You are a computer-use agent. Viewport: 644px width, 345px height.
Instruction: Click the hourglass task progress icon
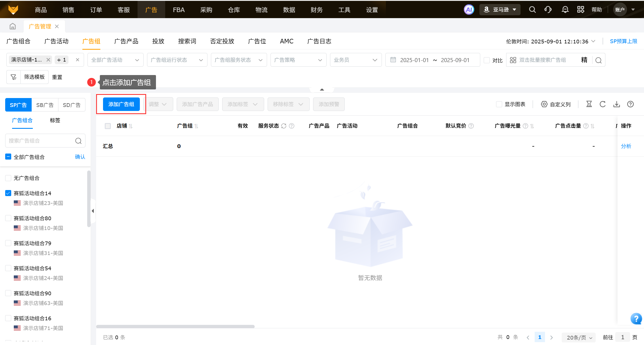(x=589, y=104)
